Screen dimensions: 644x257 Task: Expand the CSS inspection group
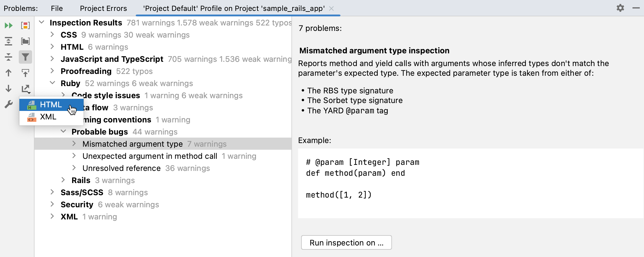(52, 35)
